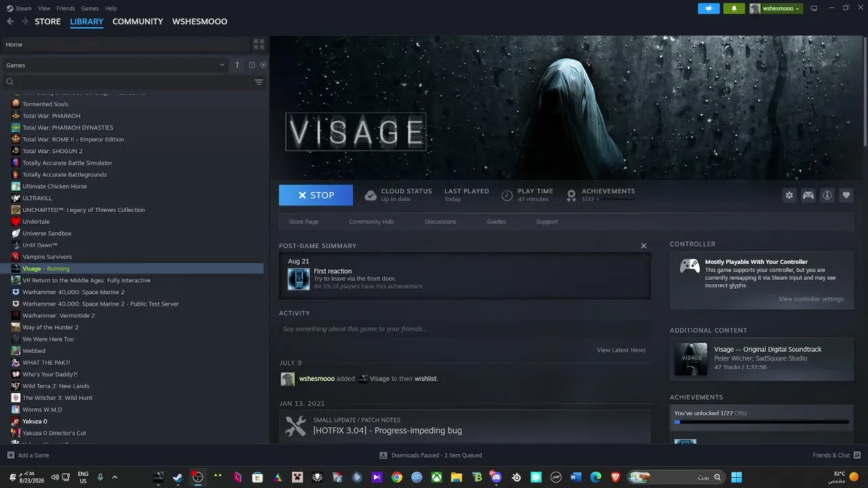Open the downloads status icon
The image size is (868, 488).
pos(383,455)
